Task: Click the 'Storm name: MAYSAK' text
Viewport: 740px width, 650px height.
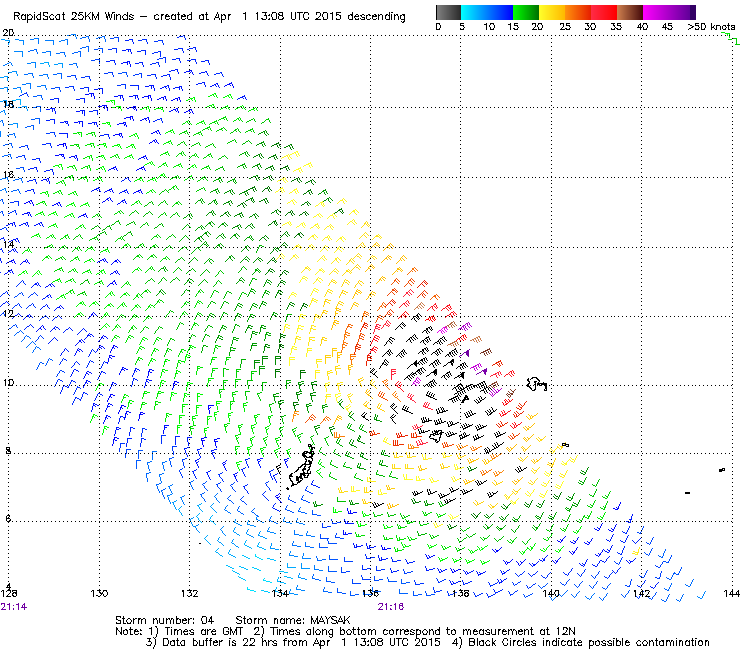Action: coord(293,620)
